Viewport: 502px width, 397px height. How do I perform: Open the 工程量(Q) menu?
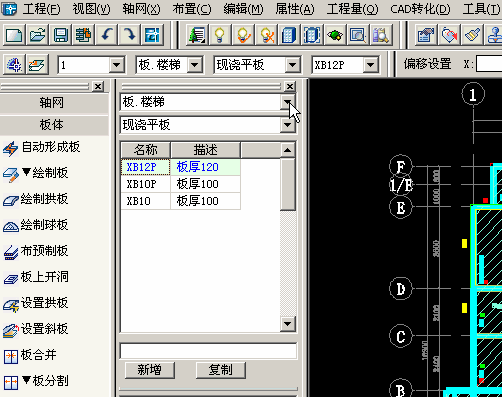point(352,9)
